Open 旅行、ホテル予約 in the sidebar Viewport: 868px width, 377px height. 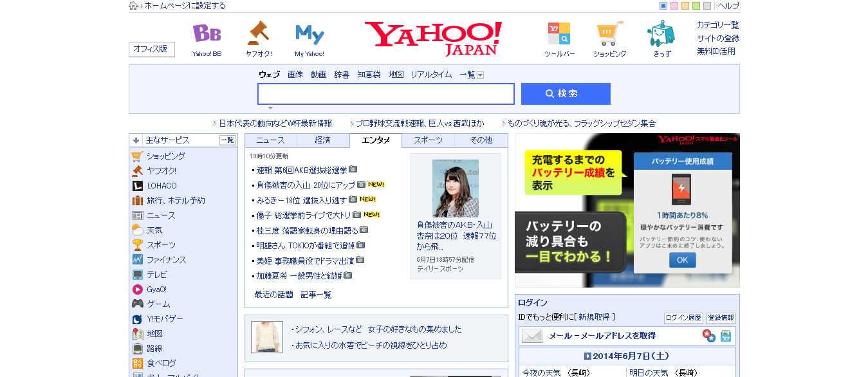(x=176, y=201)
